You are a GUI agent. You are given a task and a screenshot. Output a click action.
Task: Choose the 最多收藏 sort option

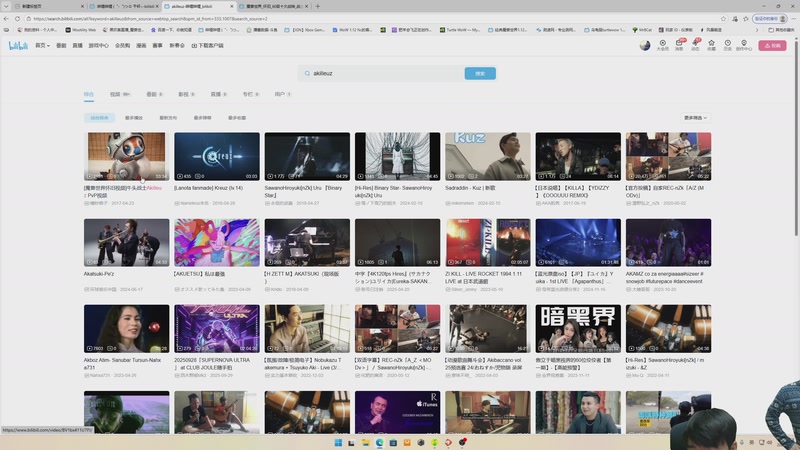pos(237,118)
